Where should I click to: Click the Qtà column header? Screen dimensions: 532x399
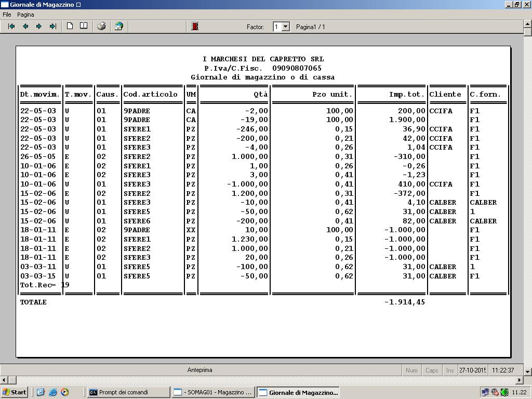[261, 95]
